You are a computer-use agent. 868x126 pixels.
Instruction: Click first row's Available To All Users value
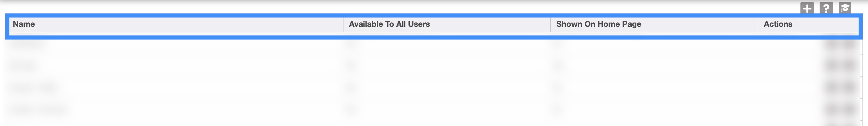(351, 44)
